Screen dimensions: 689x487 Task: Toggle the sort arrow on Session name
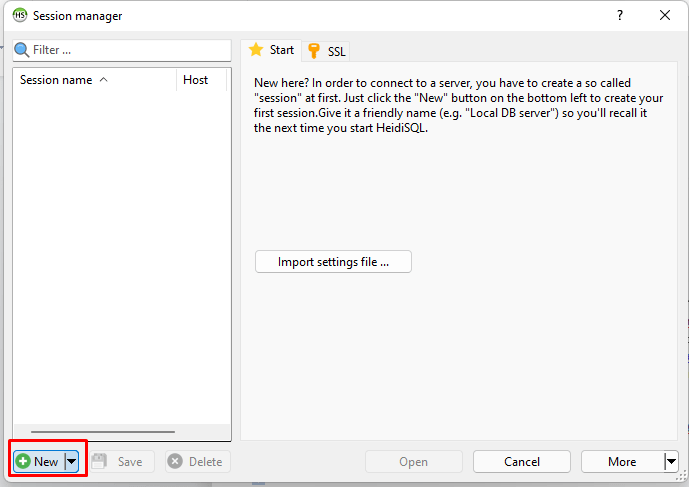pos(104,80)
